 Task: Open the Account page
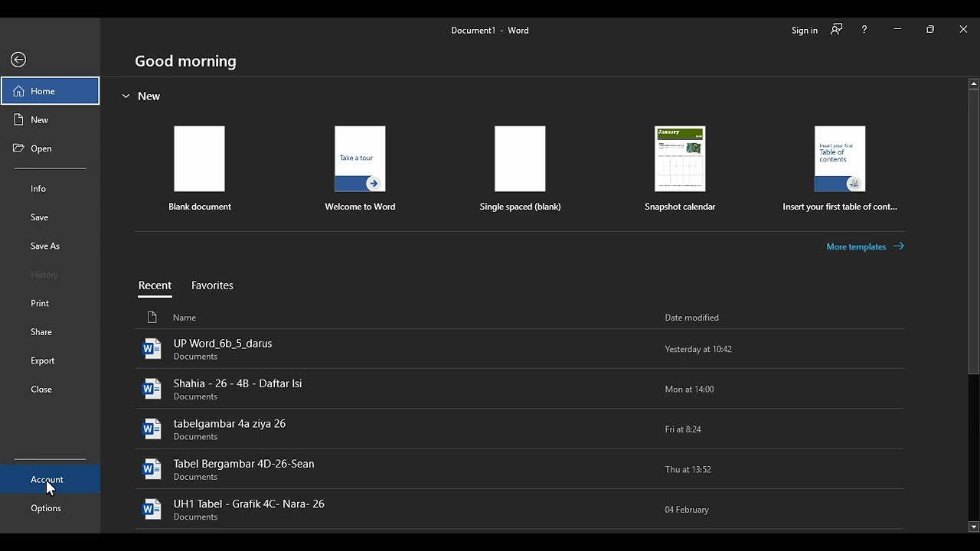coord(51,479)
